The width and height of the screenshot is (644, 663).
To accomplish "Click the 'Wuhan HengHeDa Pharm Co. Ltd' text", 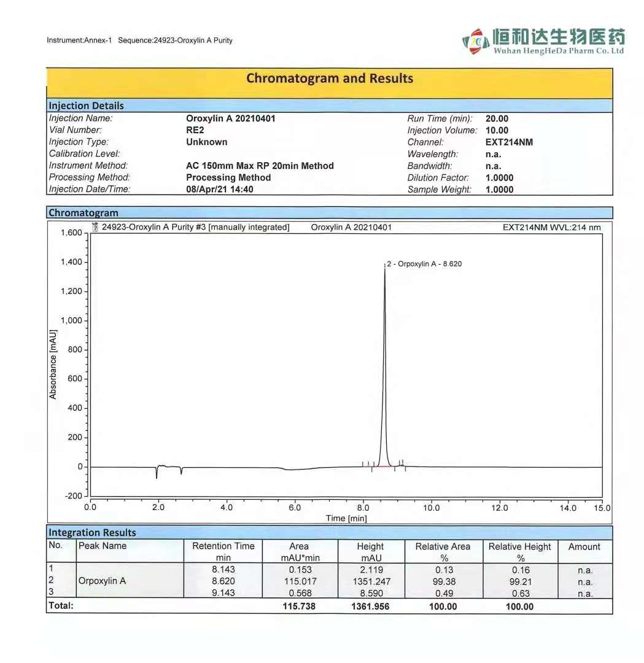I will [559, 51].
